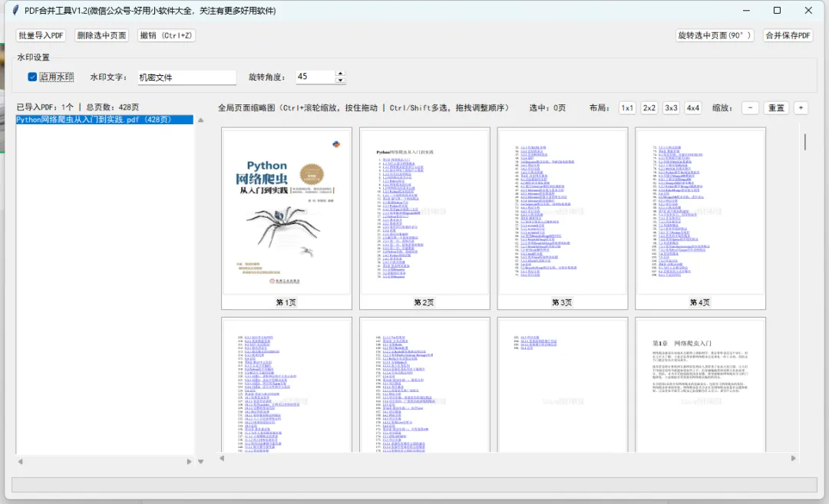829x504 pixels.
Task: Select the 第2页 thumbnail
Action: point(424,218)
